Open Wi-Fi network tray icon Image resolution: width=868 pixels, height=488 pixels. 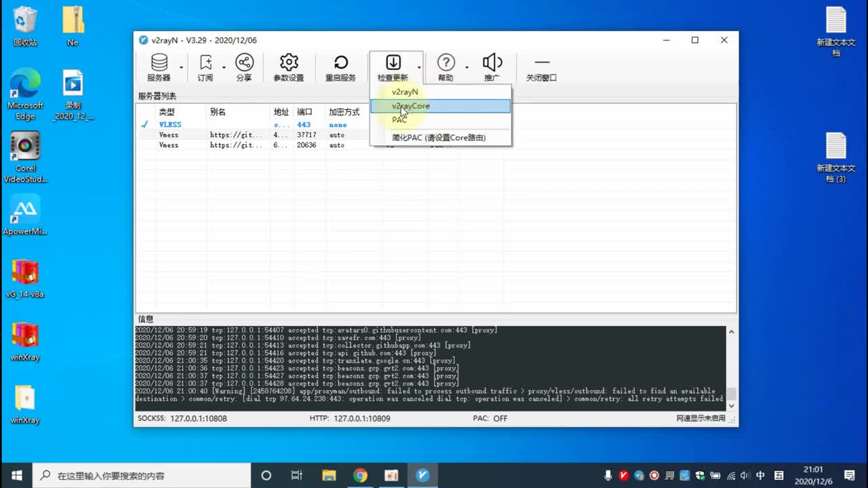[x=730, y=475]
